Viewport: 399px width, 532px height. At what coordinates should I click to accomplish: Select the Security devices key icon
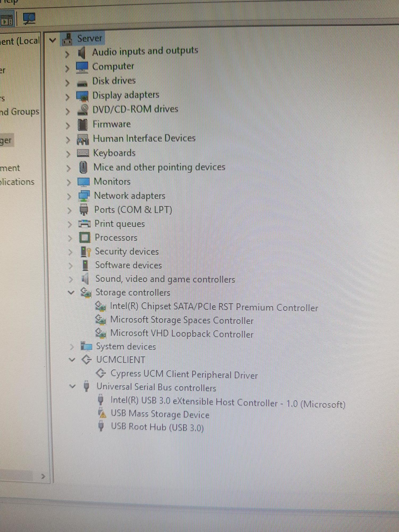[x=86, y=252]
